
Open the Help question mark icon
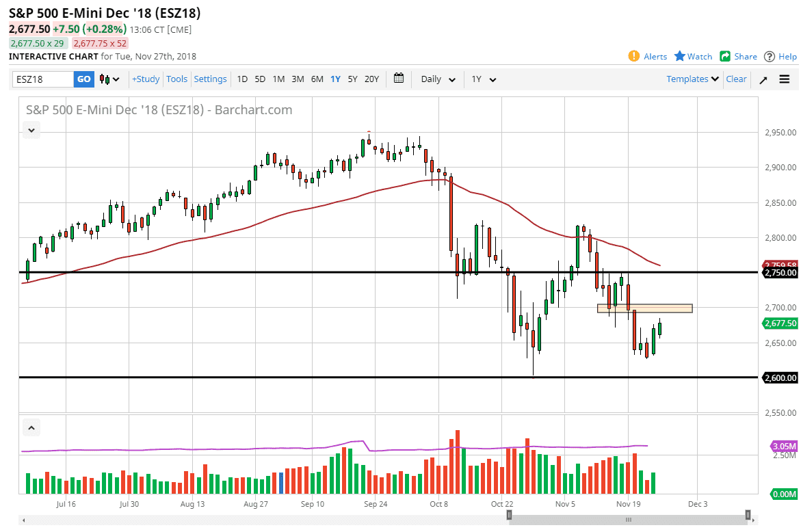pos(770,56)
